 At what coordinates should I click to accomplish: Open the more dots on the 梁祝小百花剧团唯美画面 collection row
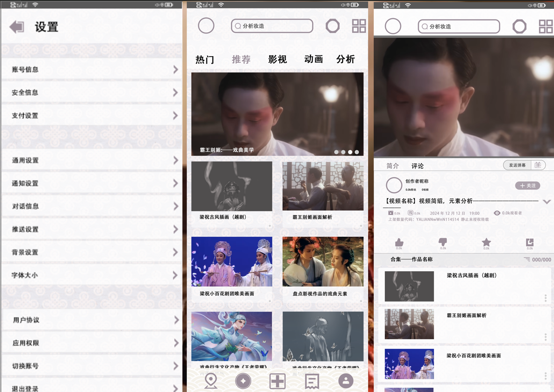click(546, 375)
